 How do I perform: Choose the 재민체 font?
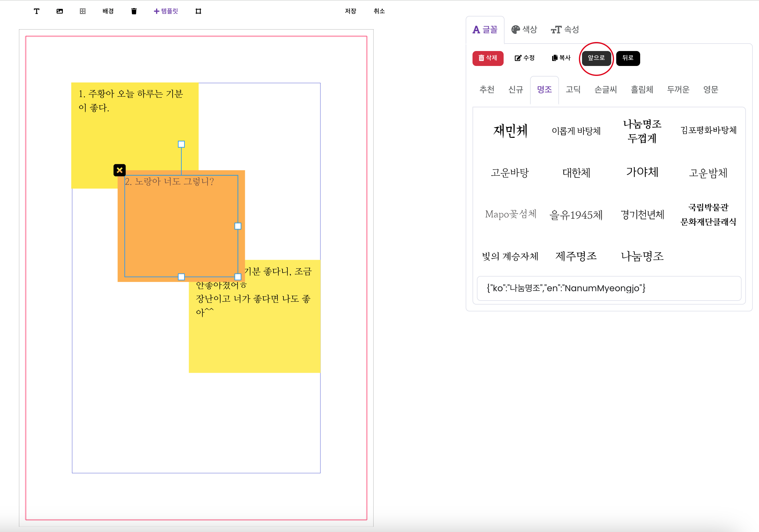pos(510,131)
